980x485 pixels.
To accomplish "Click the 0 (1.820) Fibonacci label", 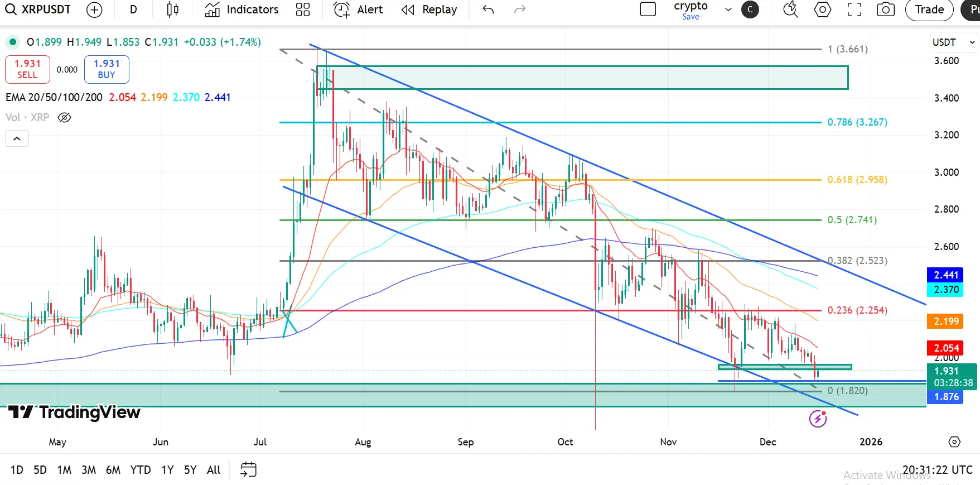I will coord(848,391).
